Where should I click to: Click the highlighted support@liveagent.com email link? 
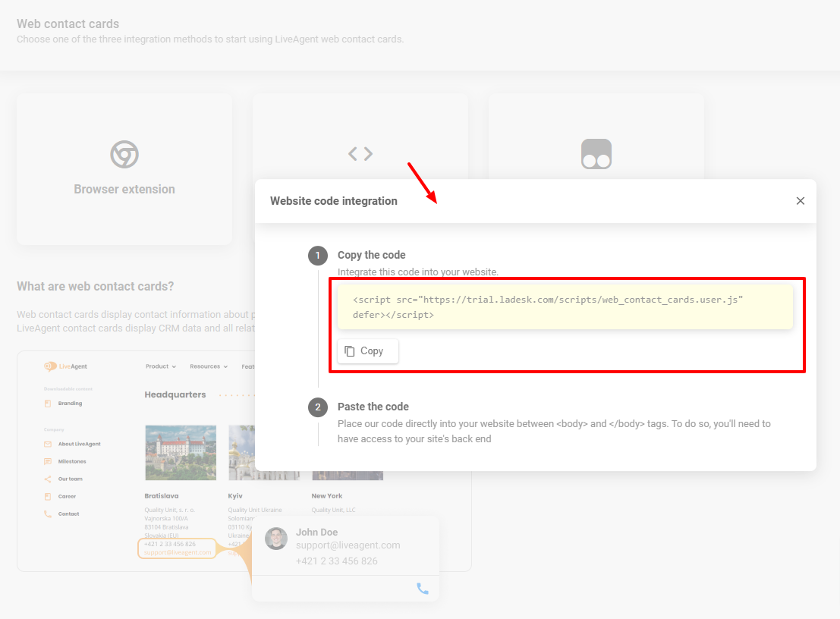(178, 552)
